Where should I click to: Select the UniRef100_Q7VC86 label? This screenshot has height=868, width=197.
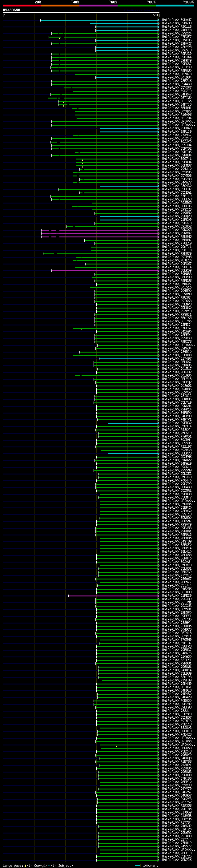click(177, 40)
